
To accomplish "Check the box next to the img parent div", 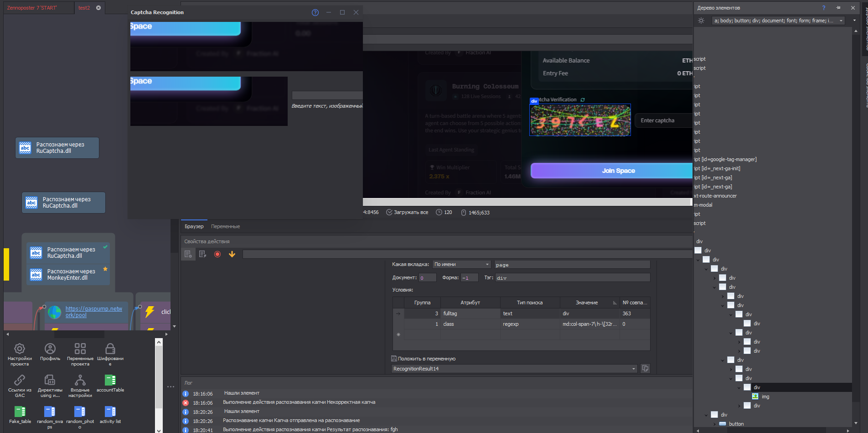I will click(x=747, y=387).
